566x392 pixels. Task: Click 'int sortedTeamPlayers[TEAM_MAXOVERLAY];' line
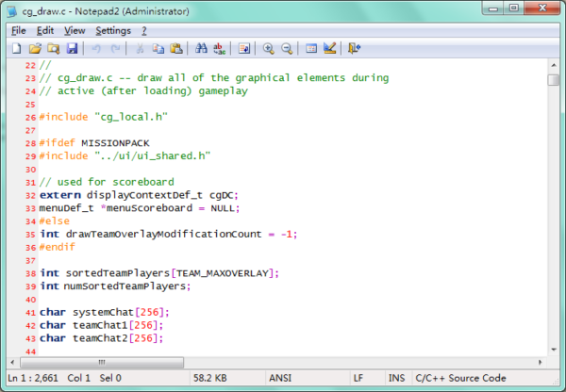[159, 273]
